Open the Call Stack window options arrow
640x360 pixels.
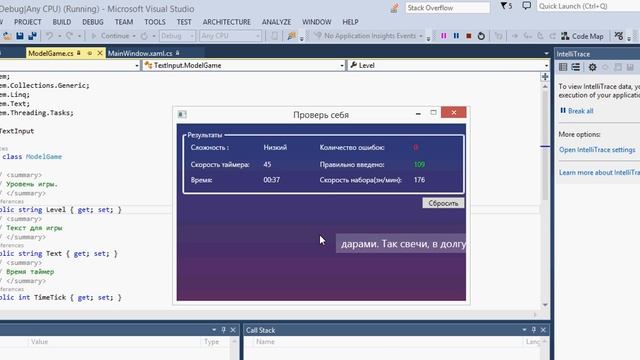point(524,330)
